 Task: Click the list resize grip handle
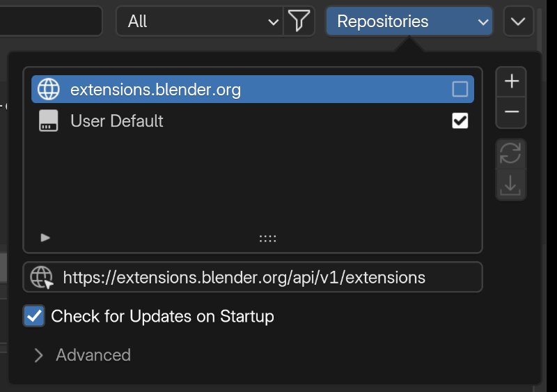click(267, 238)
